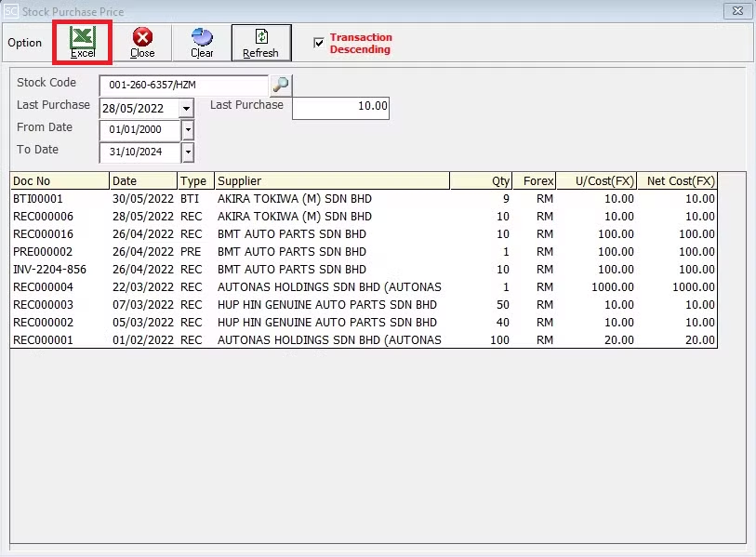Click date 01/02/2022 in the table
This screenshot has height=557, width=756.
(x=142, y=340)
